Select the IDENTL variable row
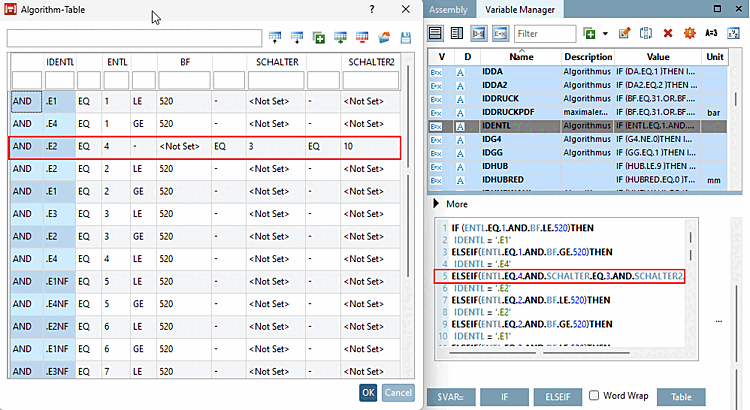The width and height of the screenshot is (750, 410). [x=577, y=126]
